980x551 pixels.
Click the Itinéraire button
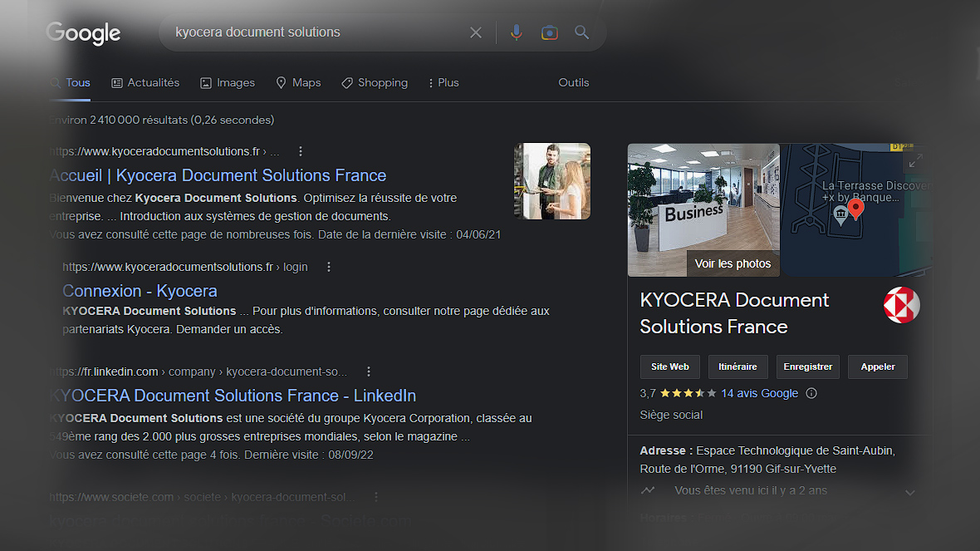(x=737, y=367)
